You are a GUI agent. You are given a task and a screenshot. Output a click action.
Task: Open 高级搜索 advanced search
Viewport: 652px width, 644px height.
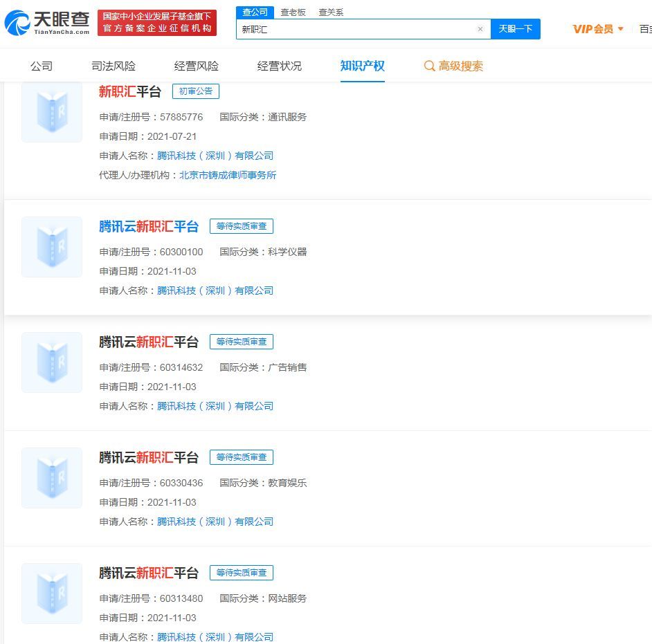[x=453, y=66]
